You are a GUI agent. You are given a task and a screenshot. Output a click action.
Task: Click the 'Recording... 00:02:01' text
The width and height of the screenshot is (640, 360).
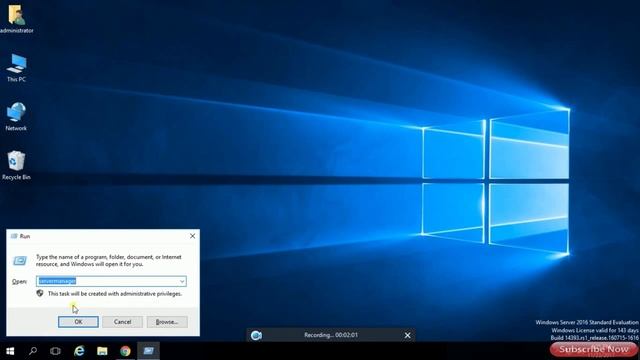click(x=331, y=335)
